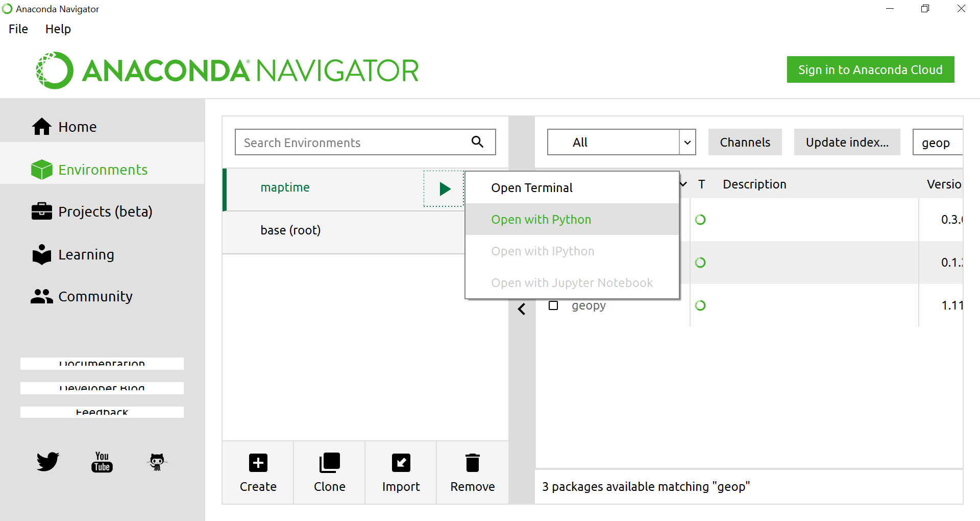Click the Anaconda logo in the header
Screen dimensions: 980x521
pyautogui.click(x=227, y=70)
